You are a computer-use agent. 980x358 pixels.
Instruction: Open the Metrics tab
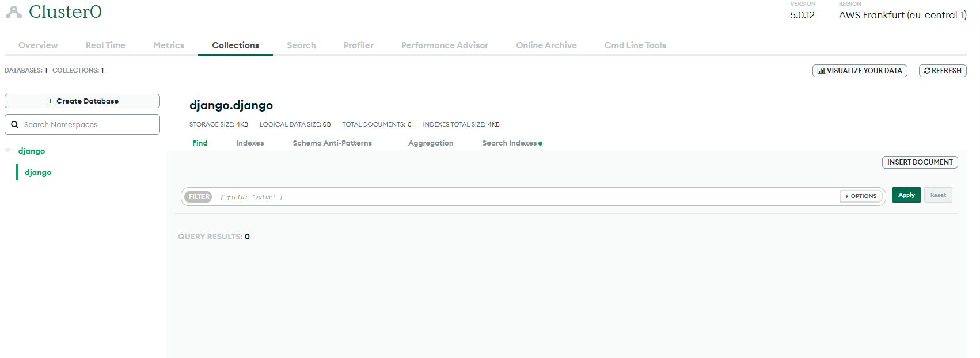[x=169, y=45]
